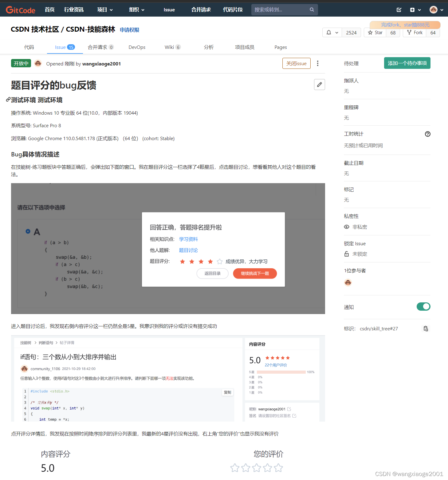Image resolution: width=448 pixels, height=480 pixels.
Task: Open the to-do list icon in navbar
Action: tap(399, 10)
